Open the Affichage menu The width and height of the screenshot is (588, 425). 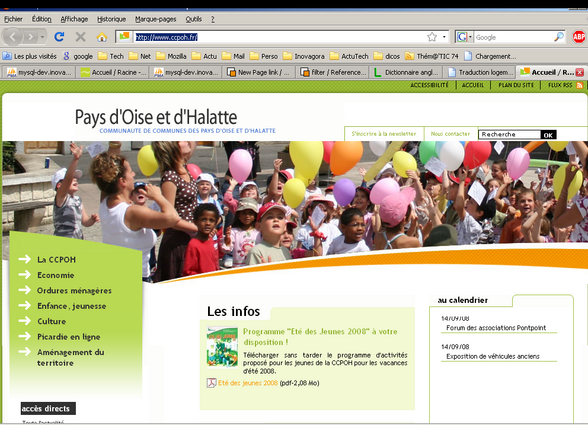pyautogui.click(x=74, y=19)
